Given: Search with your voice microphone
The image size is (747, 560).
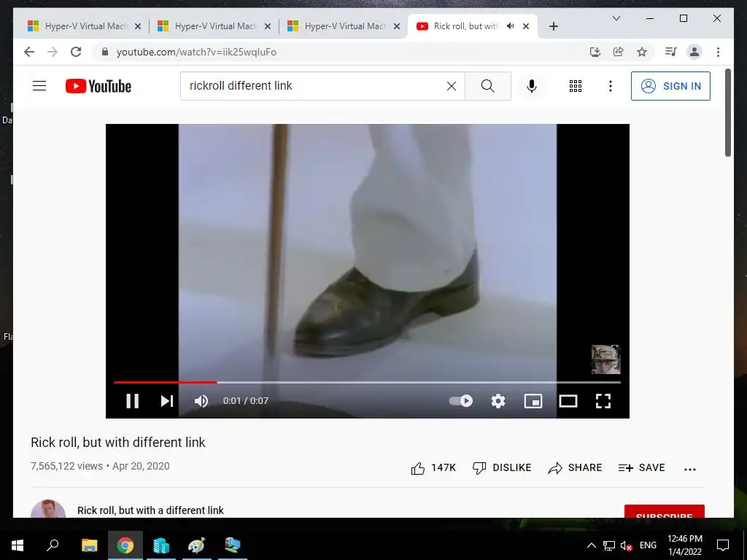Looking at the screenshot, I should 532,86.
